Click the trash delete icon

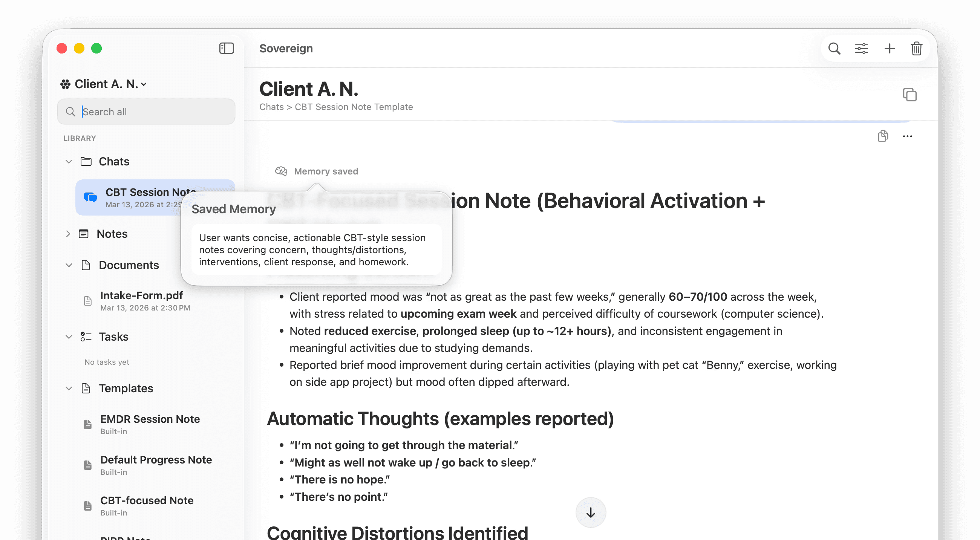pos(916,49)
